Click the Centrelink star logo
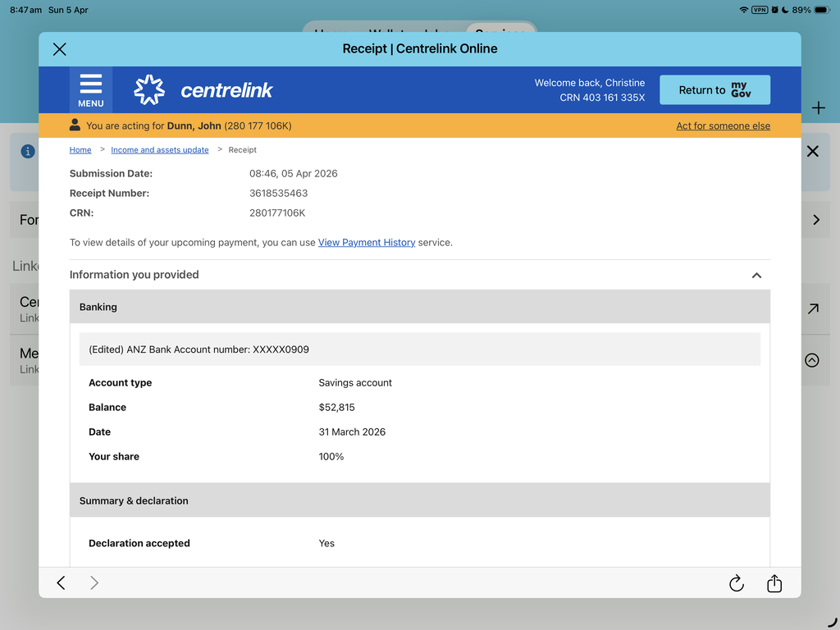This screenshot has width=840, height=630. (149, 90)
